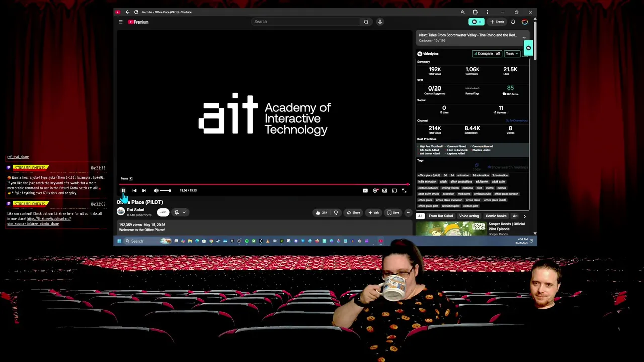
Task: Toggle the Compare - off button
Action: click(487, 54)
